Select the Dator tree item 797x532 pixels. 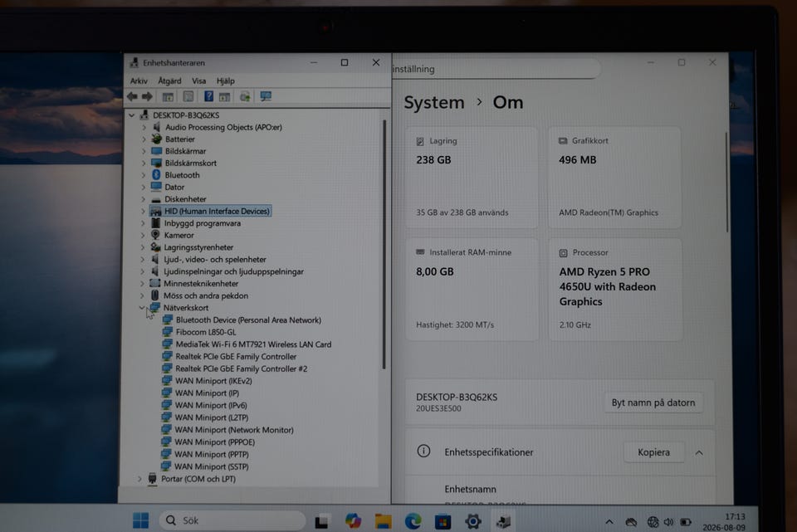tap(174, 187)
